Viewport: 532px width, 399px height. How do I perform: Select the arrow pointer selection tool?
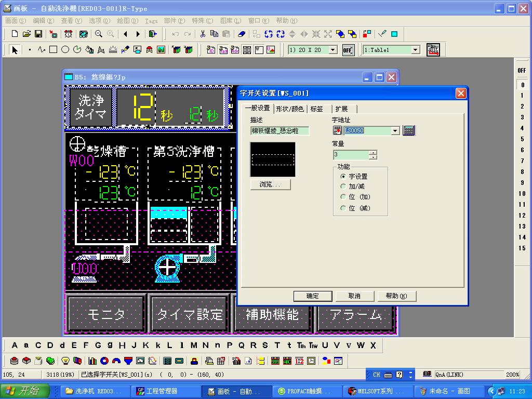coord(15,50)
